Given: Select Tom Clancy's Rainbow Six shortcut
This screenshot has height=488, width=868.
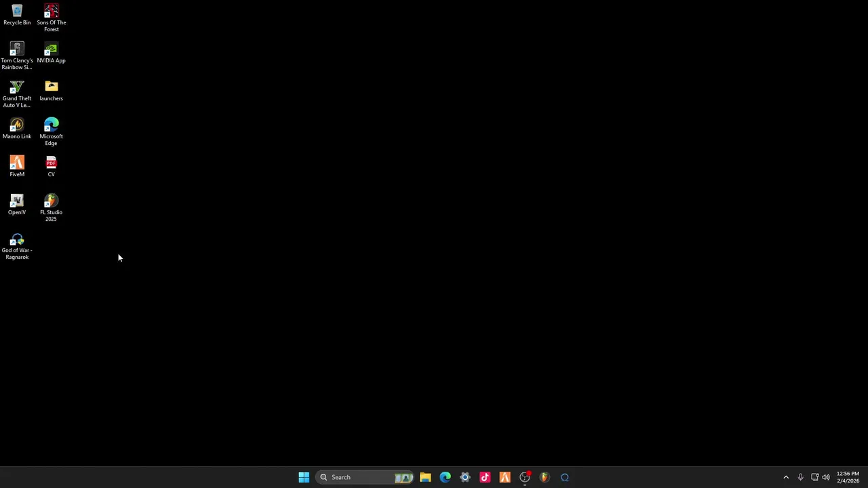Looking at the screenshot, I should [17, 56].
